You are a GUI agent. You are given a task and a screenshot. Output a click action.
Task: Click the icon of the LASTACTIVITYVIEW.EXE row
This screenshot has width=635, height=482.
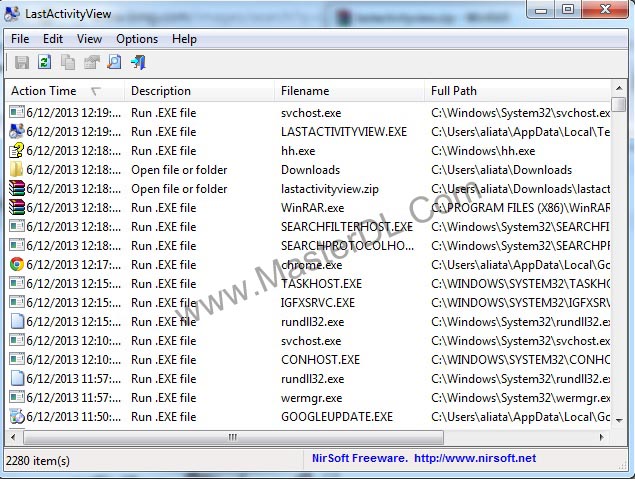17,131
